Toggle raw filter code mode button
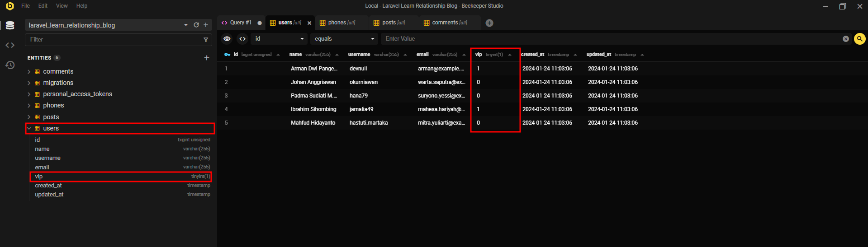Viewport: 868px width, 247px height. pyautogui.click(x=242, y=39)
